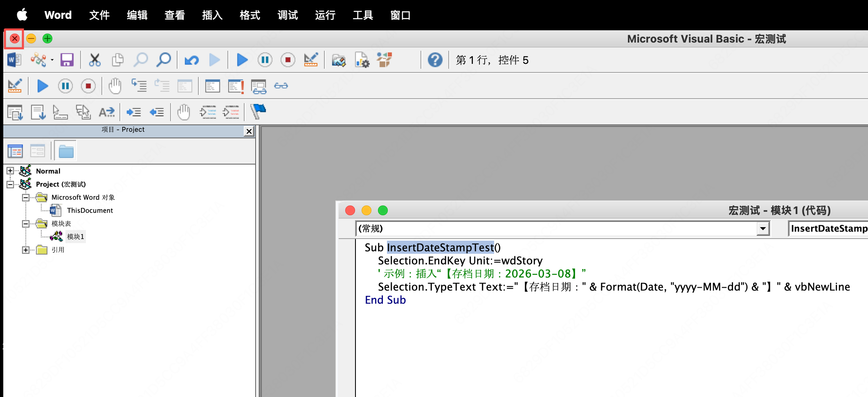
Task: Click the View Code icon in the Project panel
Action: [x=15, y=151]
